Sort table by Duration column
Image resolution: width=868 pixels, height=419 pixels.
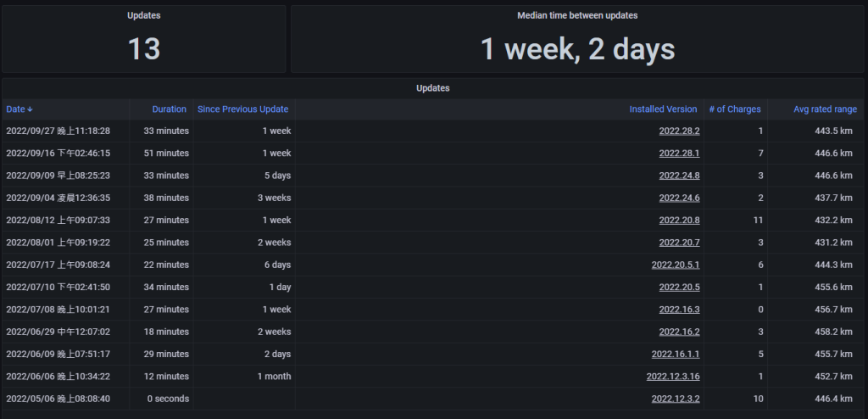[x=169, y=109]
